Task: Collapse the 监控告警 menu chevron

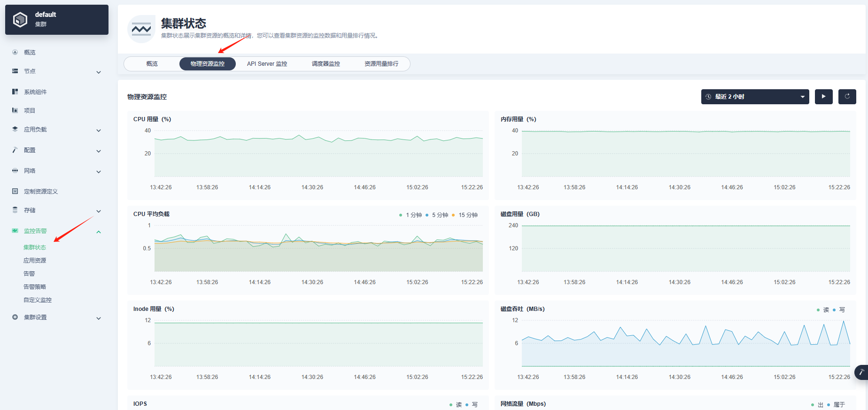Action: [x=99, y=232]
